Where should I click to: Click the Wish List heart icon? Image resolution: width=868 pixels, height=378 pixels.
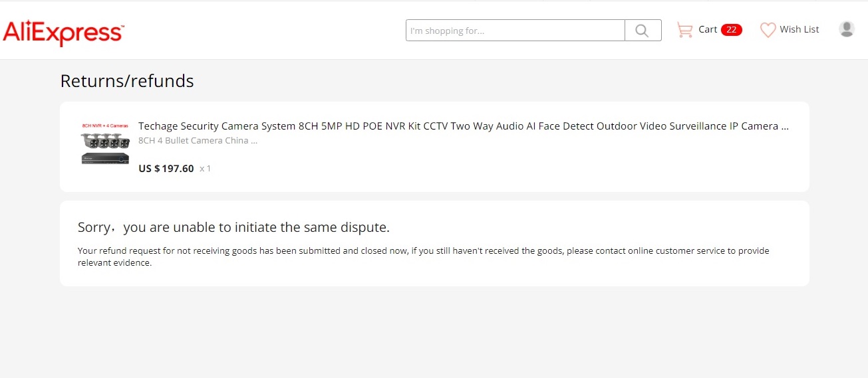(x=768, y=30)
